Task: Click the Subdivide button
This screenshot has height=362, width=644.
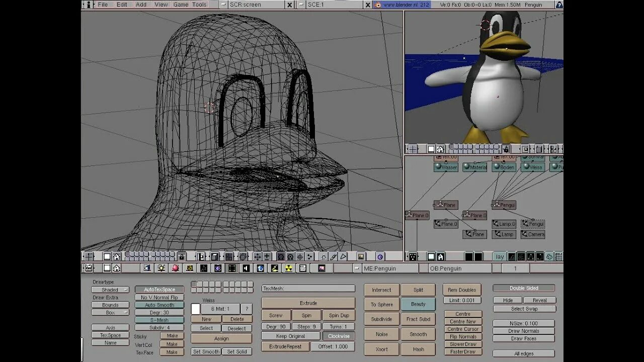Action: (x=381, y=319)
